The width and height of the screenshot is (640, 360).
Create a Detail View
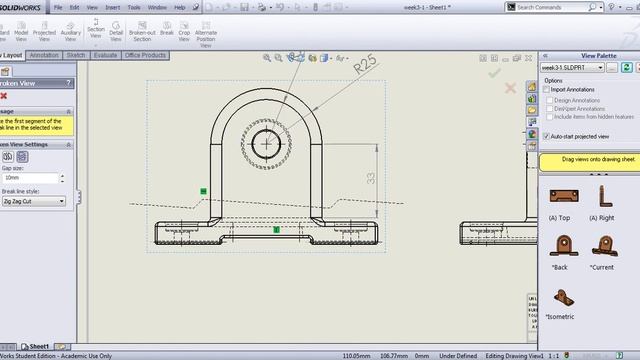(x=116, y=31)
